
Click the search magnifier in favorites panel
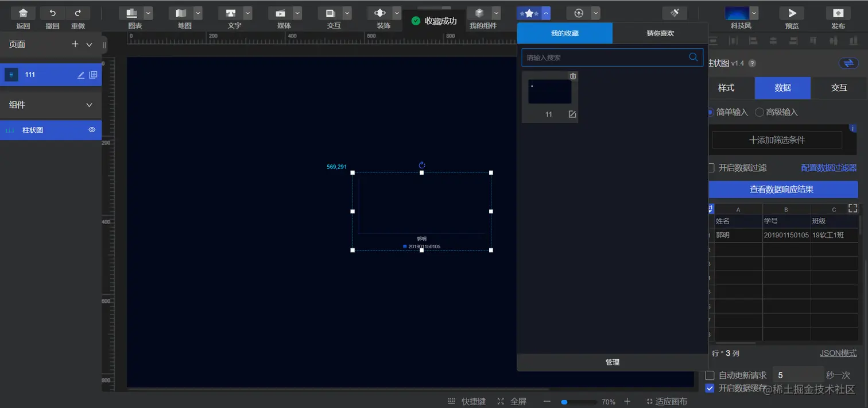tap(693, 57)
